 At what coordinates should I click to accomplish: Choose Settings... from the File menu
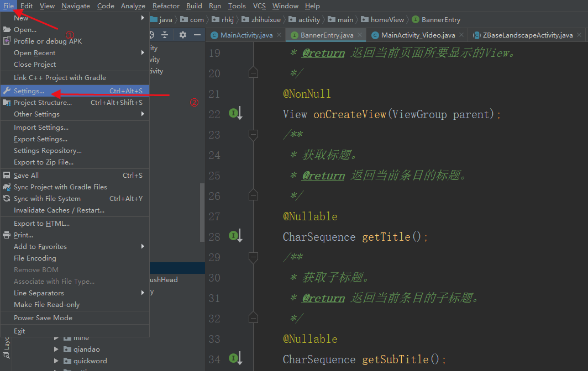(x=75, y=91)
